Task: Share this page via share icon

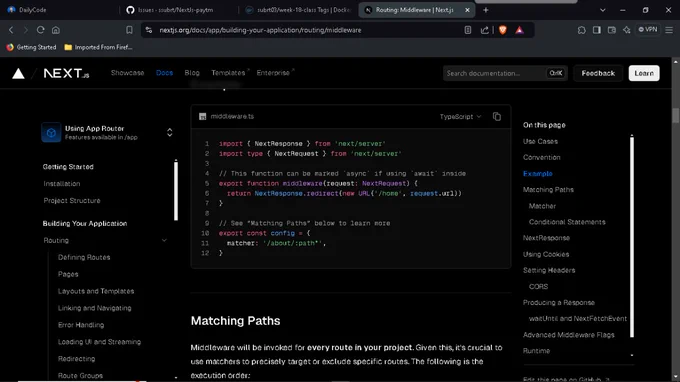Action: pyautogui.click(x=484, y=30)
